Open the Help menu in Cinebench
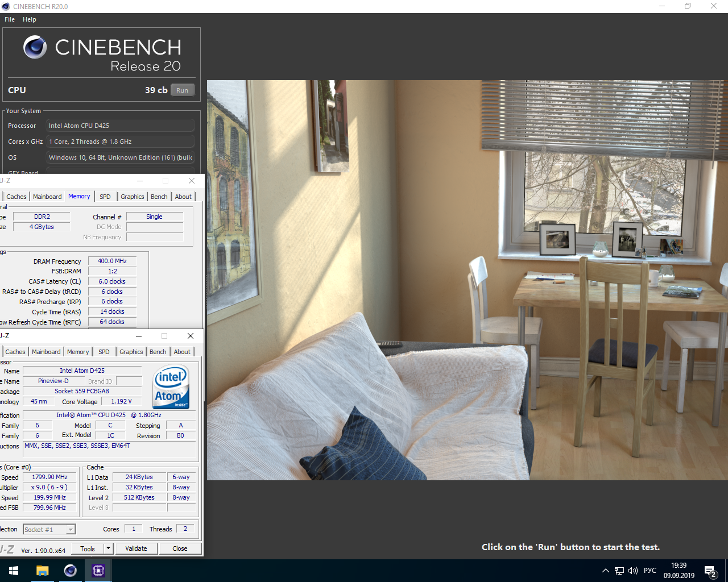This screenshot has width=728, height=582. click(x=30, y=19)
